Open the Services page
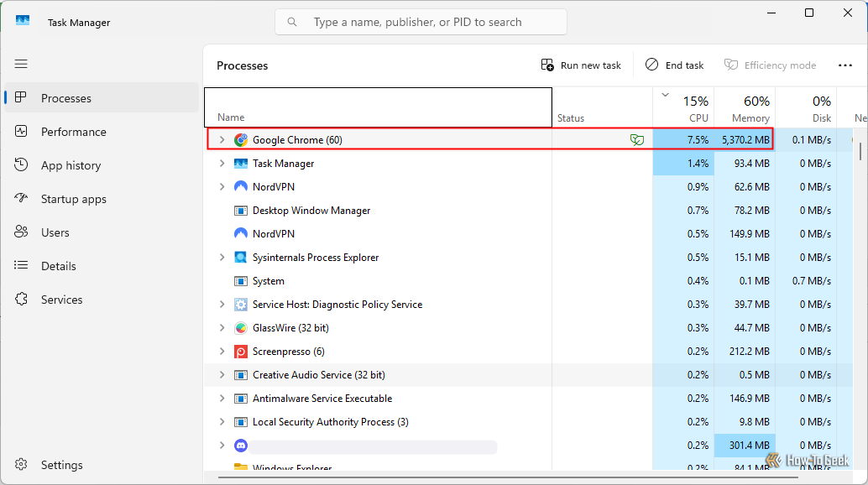This screenshot has height=485, width=868. coord(102,300)
